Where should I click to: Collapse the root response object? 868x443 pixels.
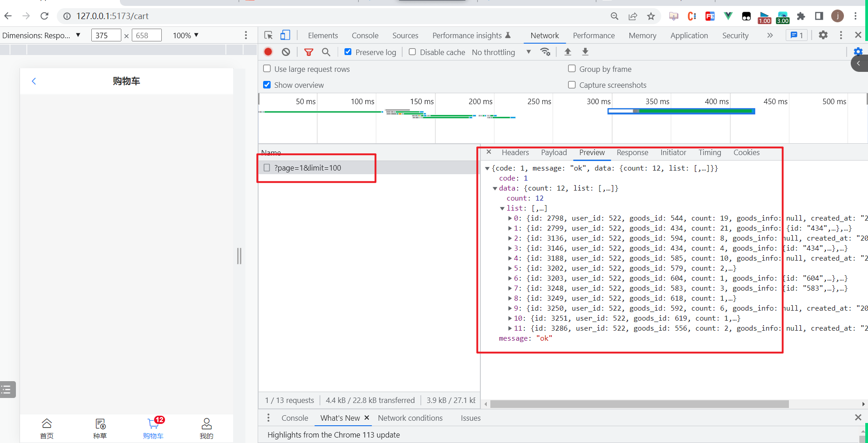tap(487, 168)
